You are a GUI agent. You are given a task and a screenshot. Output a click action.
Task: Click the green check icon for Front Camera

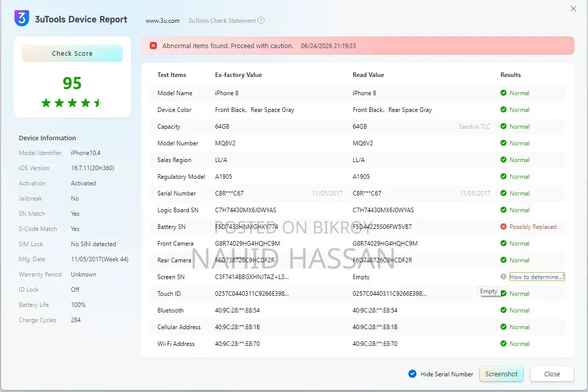503,243
